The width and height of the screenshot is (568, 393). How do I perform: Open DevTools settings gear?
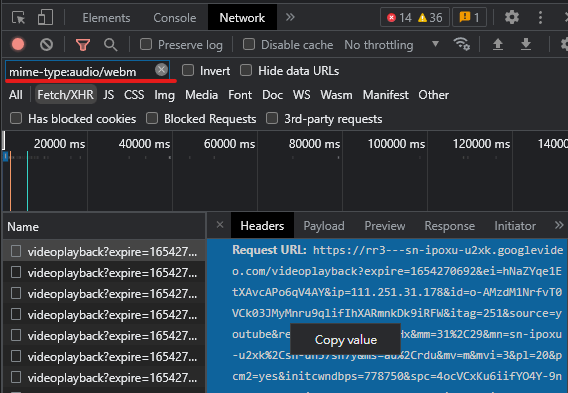(511, 17)
